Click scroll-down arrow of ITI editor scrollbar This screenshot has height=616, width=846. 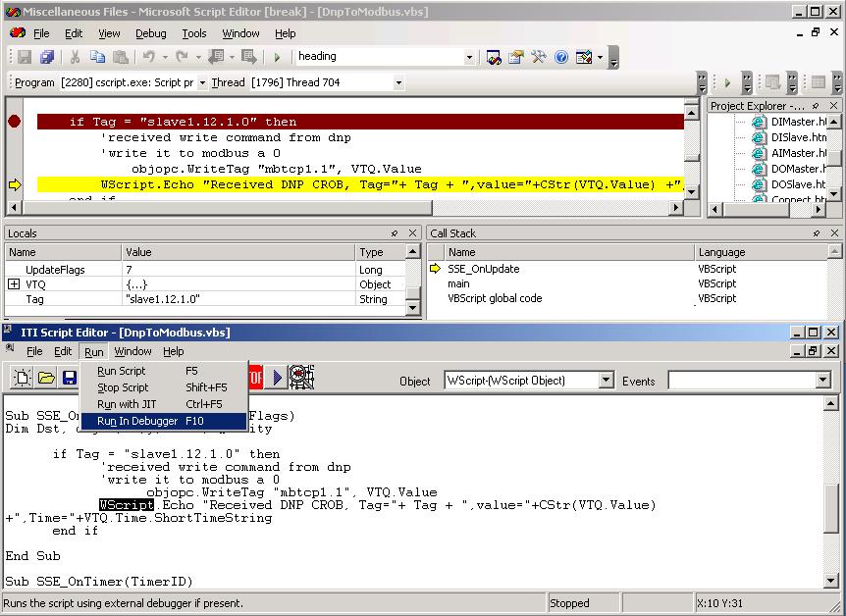tap(831, 581)
